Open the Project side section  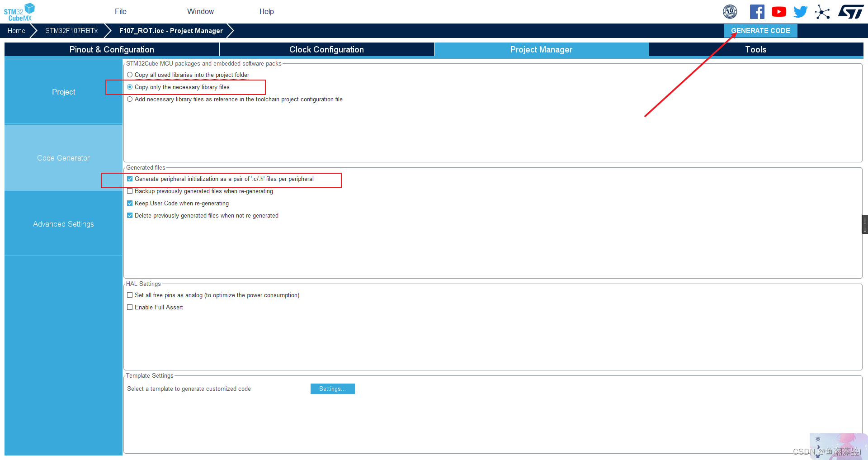pos(63,92)
